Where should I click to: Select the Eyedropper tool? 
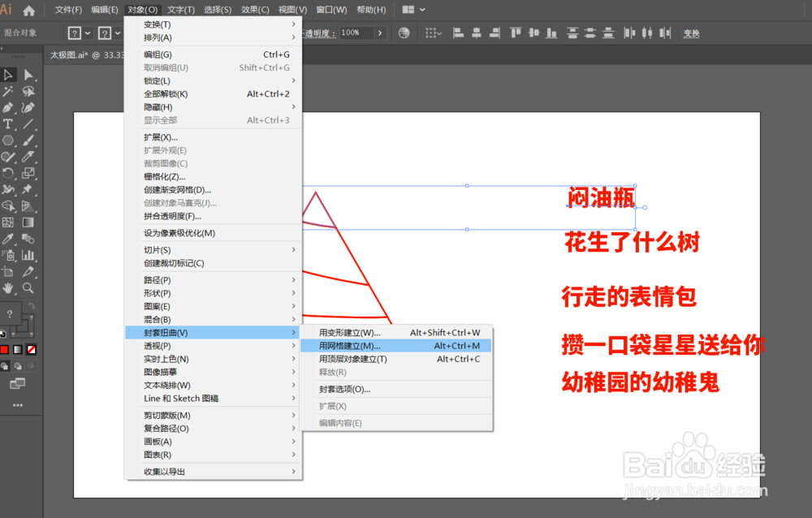[8, 239]
